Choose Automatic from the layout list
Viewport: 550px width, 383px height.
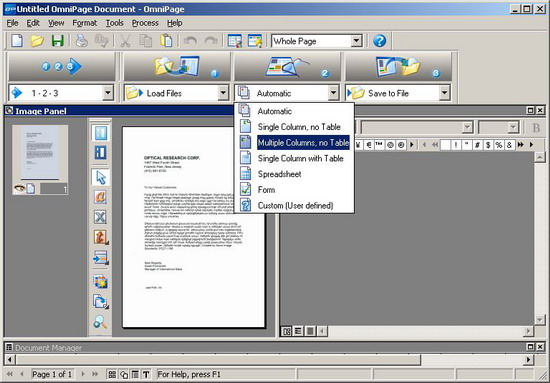[x=294, y=111]
